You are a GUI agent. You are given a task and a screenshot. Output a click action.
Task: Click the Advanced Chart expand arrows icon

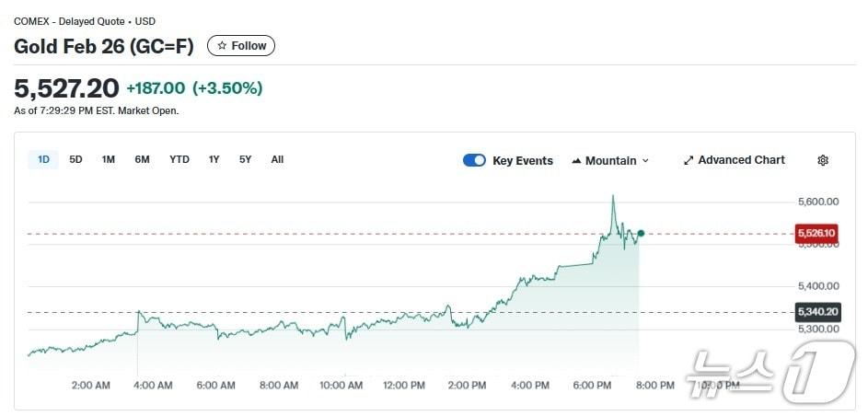click(689, 160)
